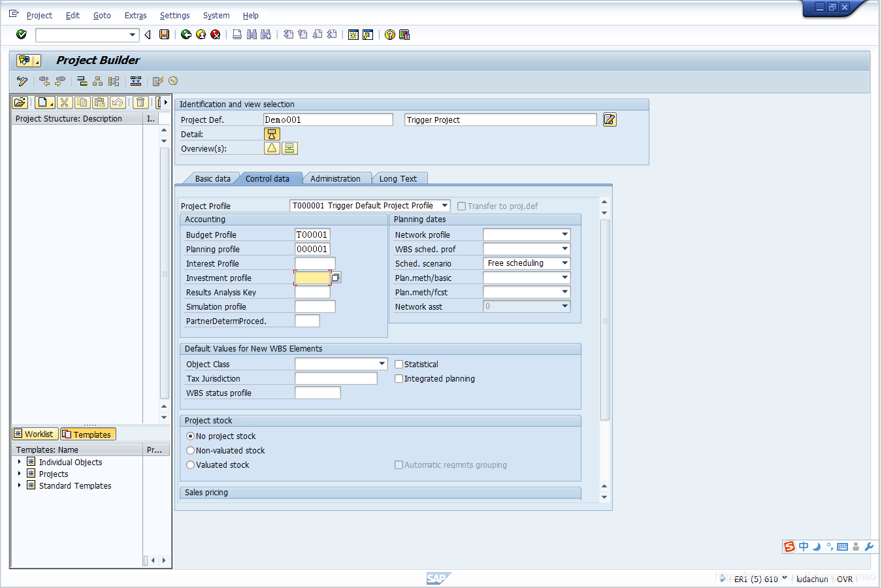Open the Network profile dropdown
Viewport: 882px width, 588px height.
tap(564, 235)
